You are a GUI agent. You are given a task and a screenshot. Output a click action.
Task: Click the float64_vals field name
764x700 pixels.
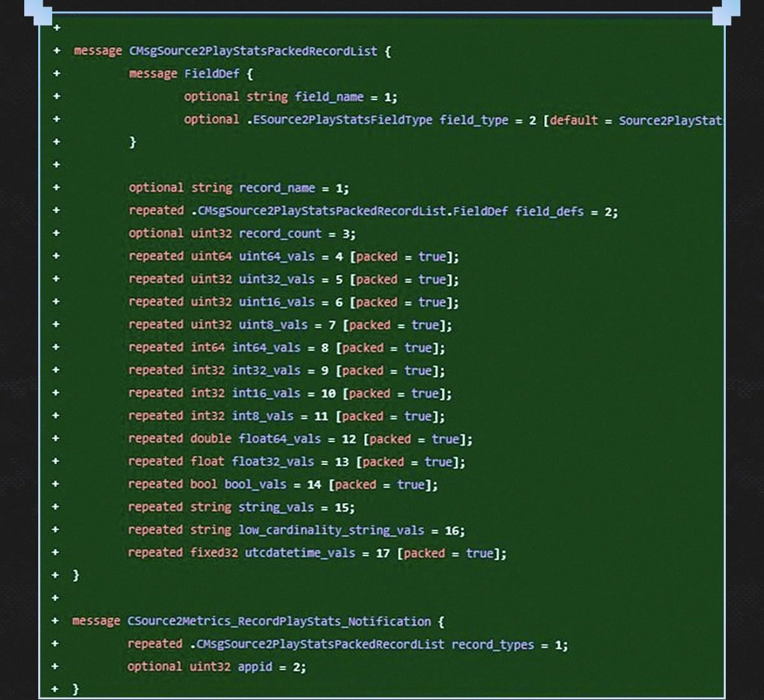[x=279, y=439]
